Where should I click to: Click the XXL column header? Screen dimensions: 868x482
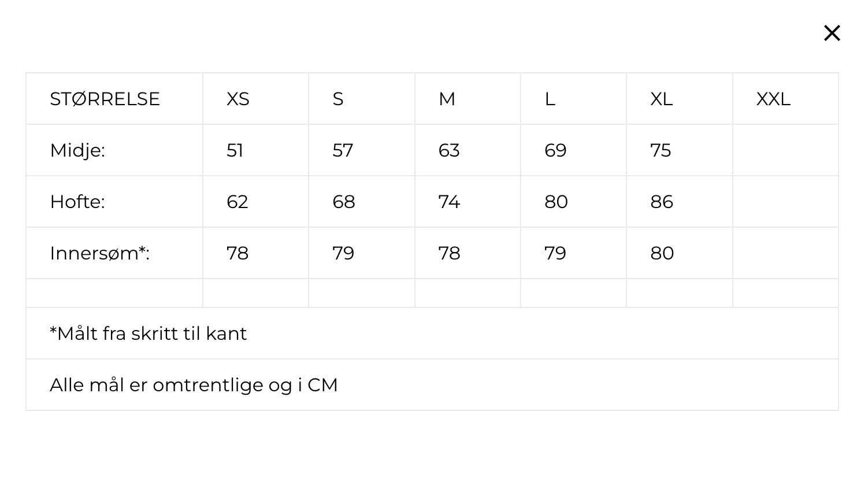click(773, 99)
